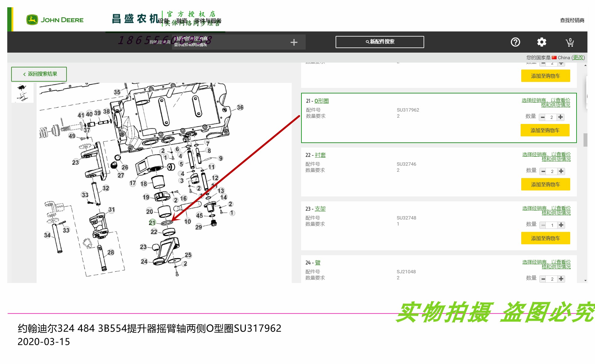Image resolution: width=595 pixels, height=364 pixels.
Task: Click callout 34 in the diagram
Action: (x=47, y=235)
